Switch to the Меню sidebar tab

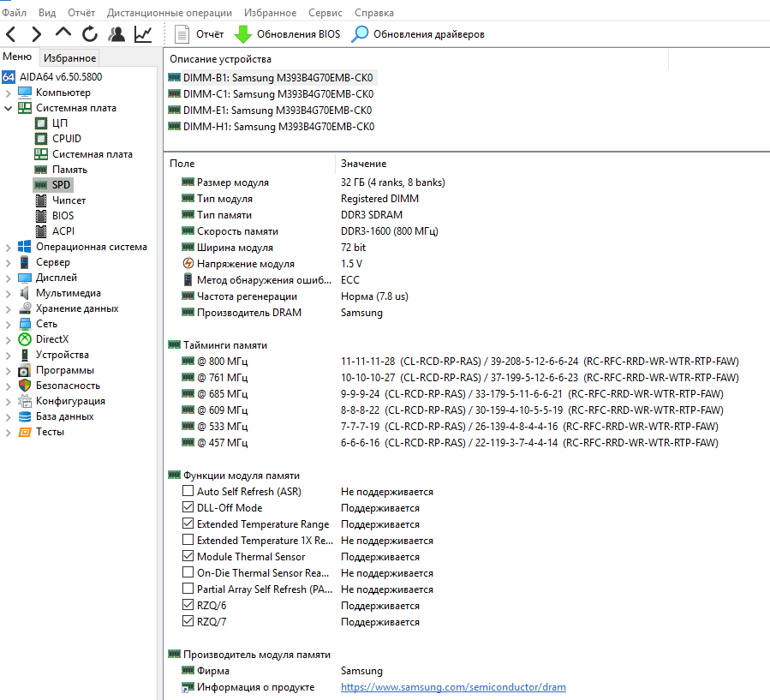tap(17, 57)
